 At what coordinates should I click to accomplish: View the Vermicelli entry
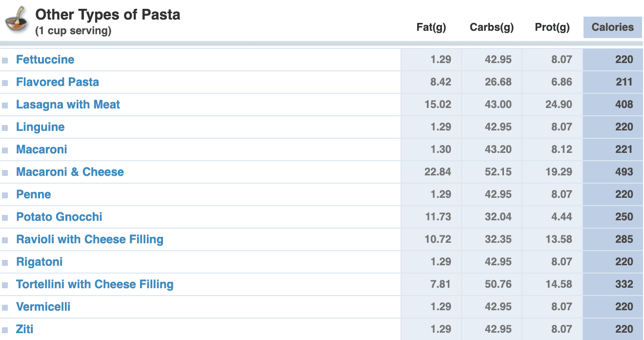coord(43,307)
